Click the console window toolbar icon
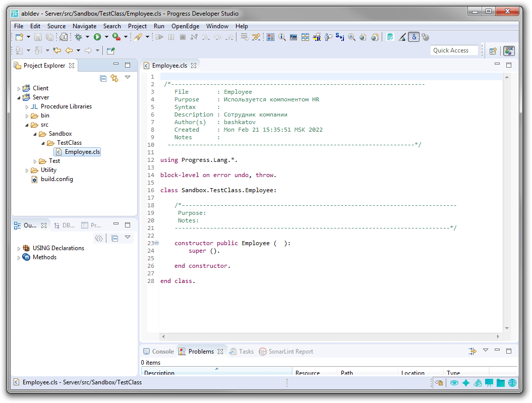 293,37
